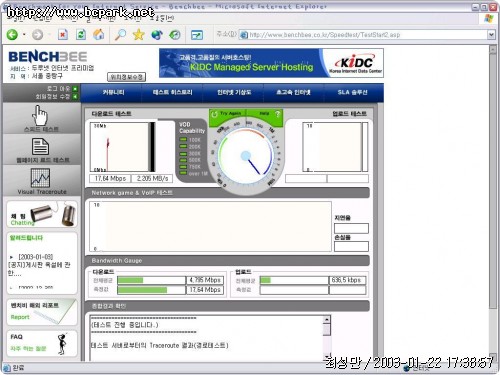Click the Internet zone icon in status bar
The height and width of the screenshot is (375, 500).
407,368
